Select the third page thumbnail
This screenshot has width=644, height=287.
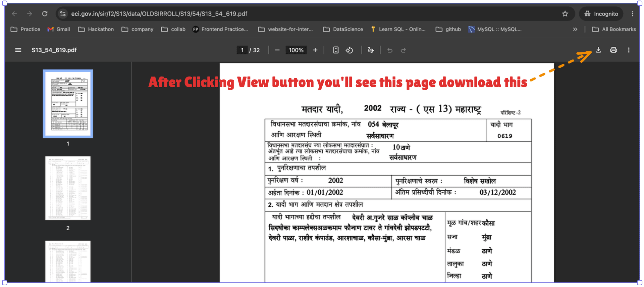click(x=68, y=261)
